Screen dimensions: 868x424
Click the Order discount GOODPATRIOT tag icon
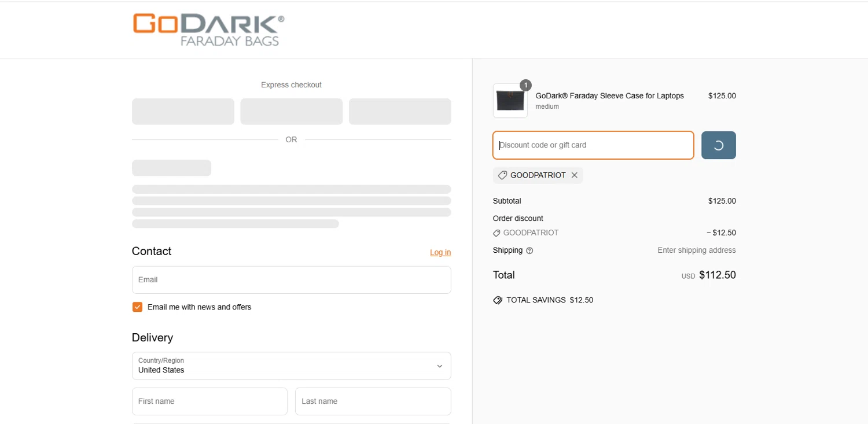click(496, 233)
